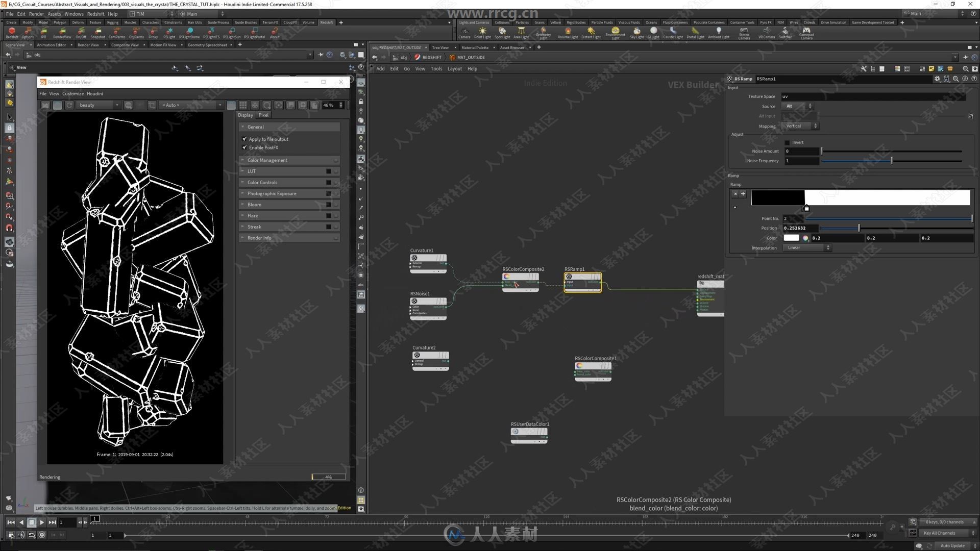Enable Enable PostFX checkbox
Screen dimensions: 980x551
(x=243, y=147)
